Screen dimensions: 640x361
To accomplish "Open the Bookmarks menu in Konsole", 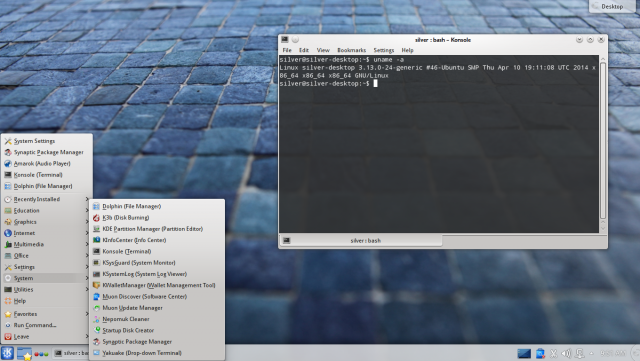I will (351, 50).
